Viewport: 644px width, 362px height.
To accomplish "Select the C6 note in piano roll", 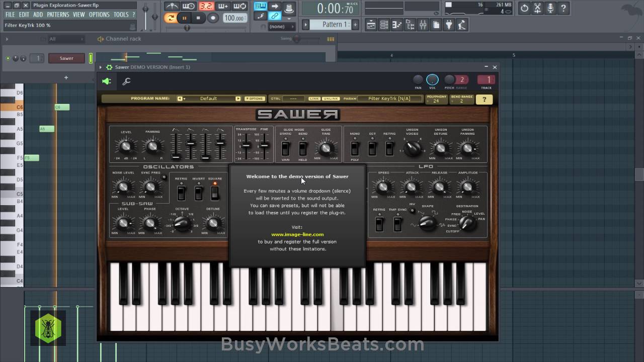I will pos(62,107).
